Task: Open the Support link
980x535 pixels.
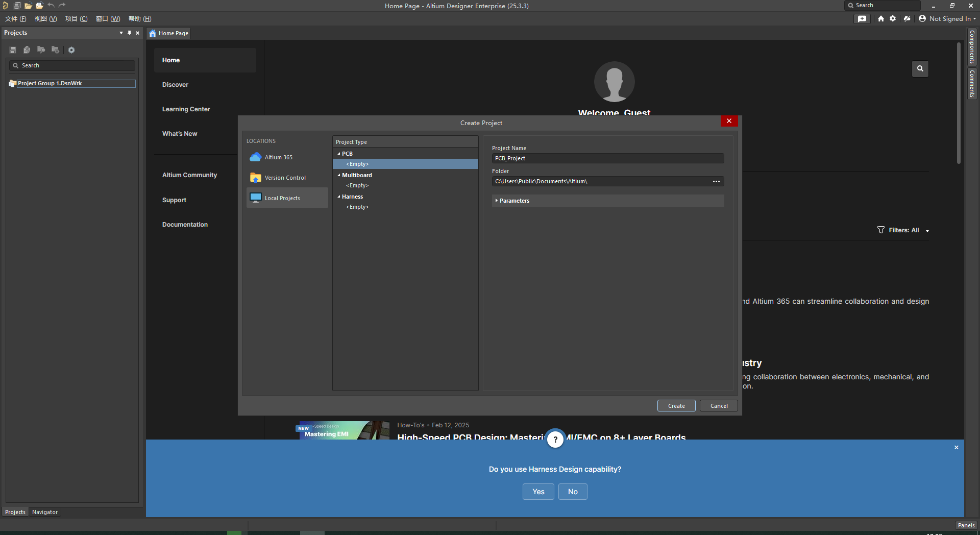Action: [174, 200]
